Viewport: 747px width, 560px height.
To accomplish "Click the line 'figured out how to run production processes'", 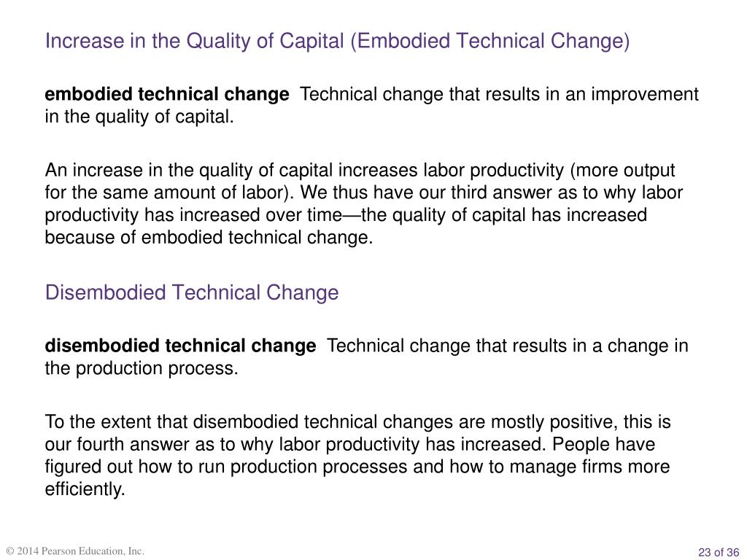I will coord(226,467).
